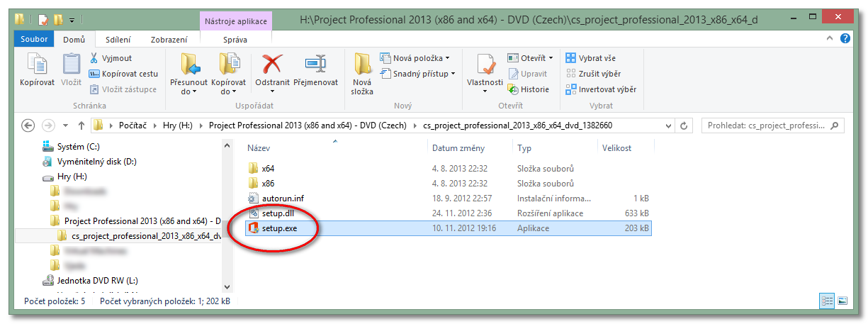This screenshot has height=324, width=868.
Task: Click Invertovat výběr in ribbon
Action: 601,89
